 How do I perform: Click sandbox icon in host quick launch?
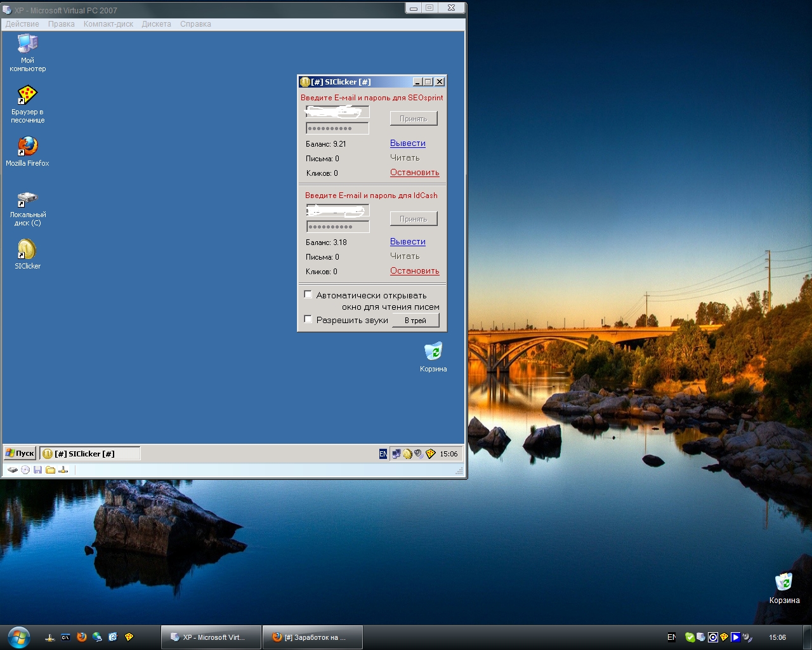(129, 637)
